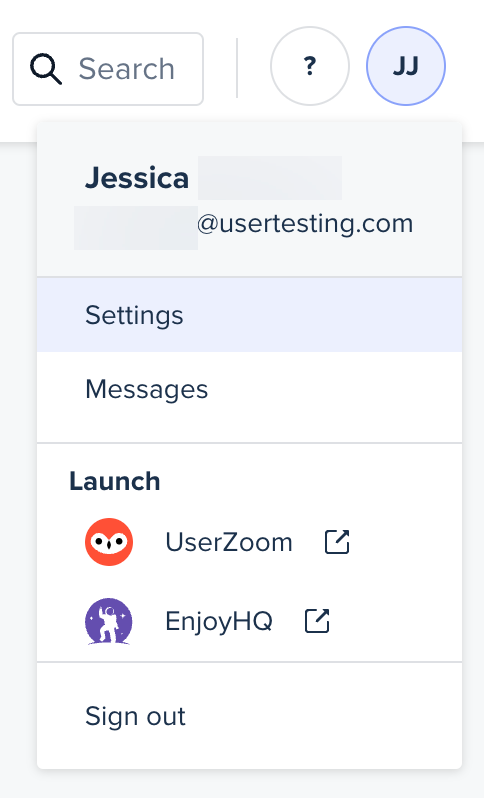
Task: Click the JJ profile avatar
Action: pos(406,66)
